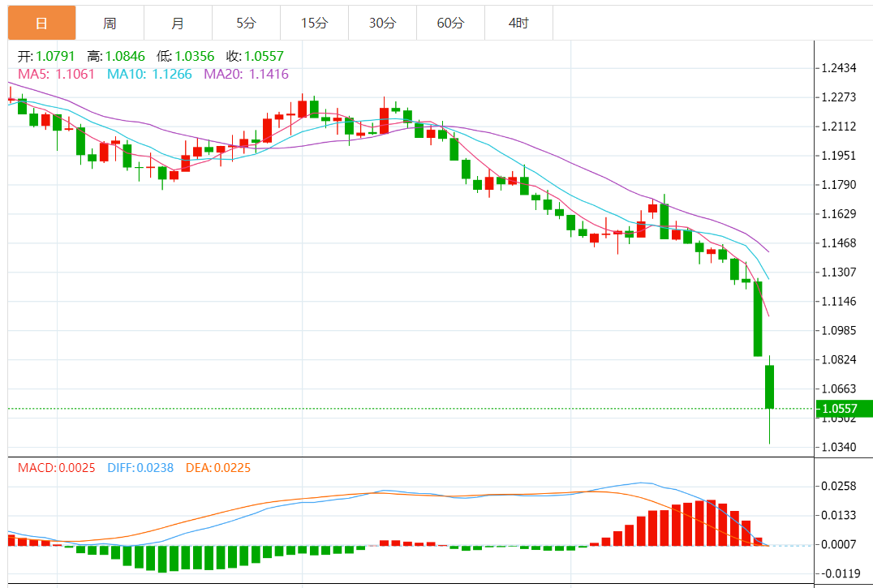The image size is (873, 588).
Task: Click the MA20 indicator label
Action: (246, 74)
